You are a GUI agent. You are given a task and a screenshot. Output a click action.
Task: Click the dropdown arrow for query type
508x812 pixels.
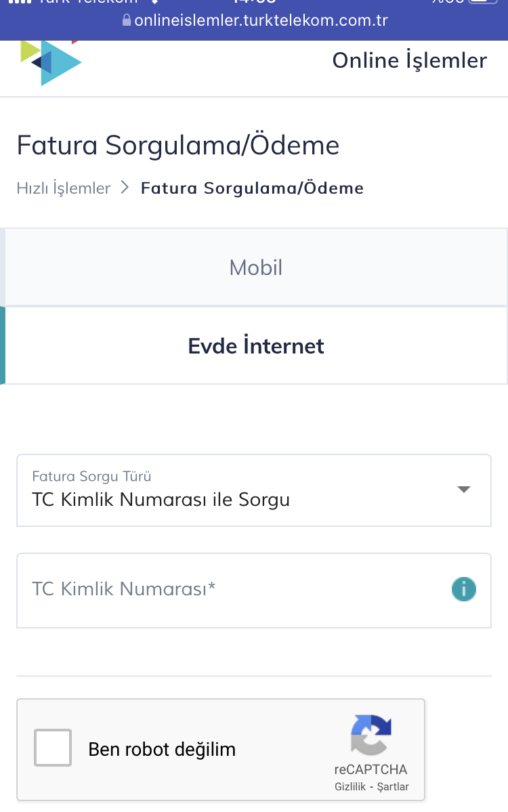[x=464, y=490]
